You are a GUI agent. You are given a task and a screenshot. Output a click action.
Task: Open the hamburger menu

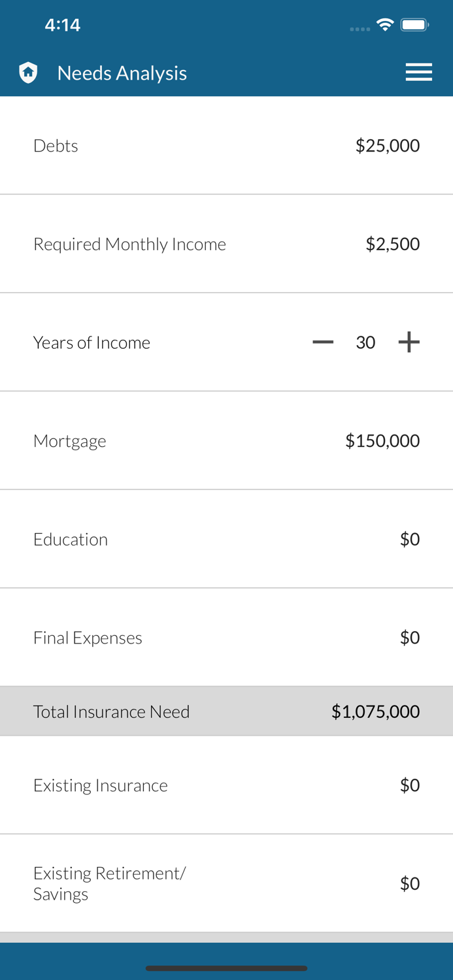418,72
